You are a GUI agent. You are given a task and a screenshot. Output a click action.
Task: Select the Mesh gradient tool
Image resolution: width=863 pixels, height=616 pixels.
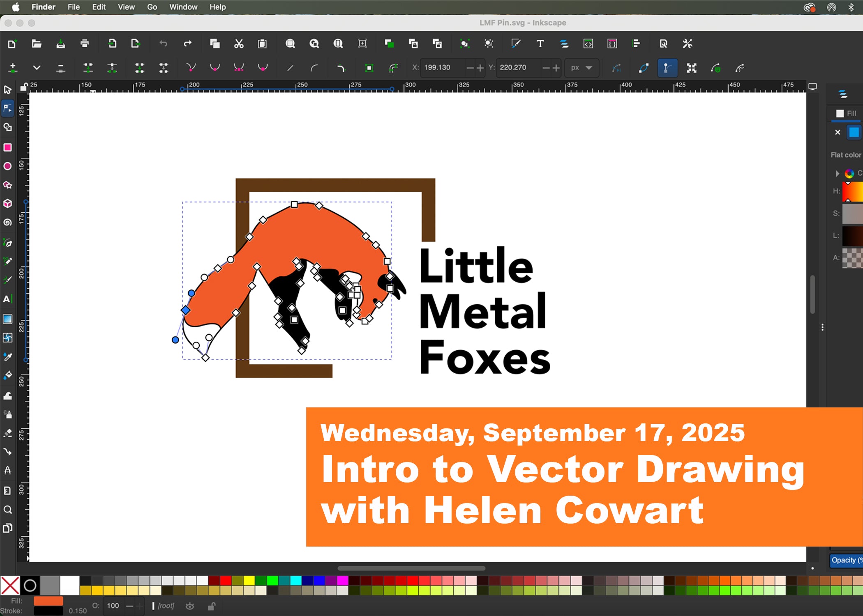[x=7, y=338]
